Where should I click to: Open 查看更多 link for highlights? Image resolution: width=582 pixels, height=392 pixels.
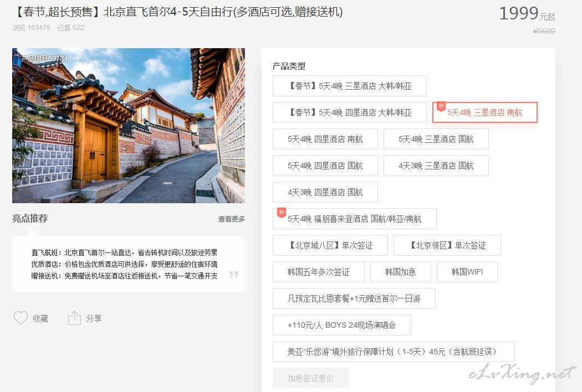pyautogui.click(x=231, y=219)
